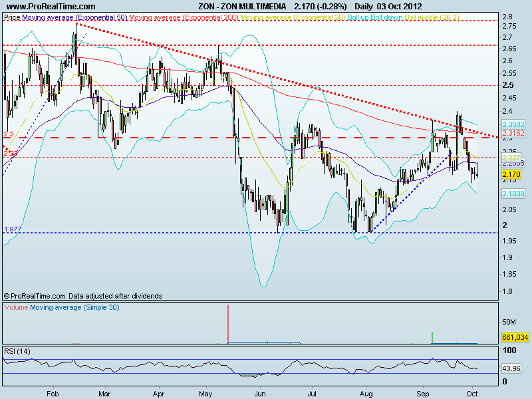Click the May date axis label
This screenshot has width=532, height=399.
pos(205,394)
